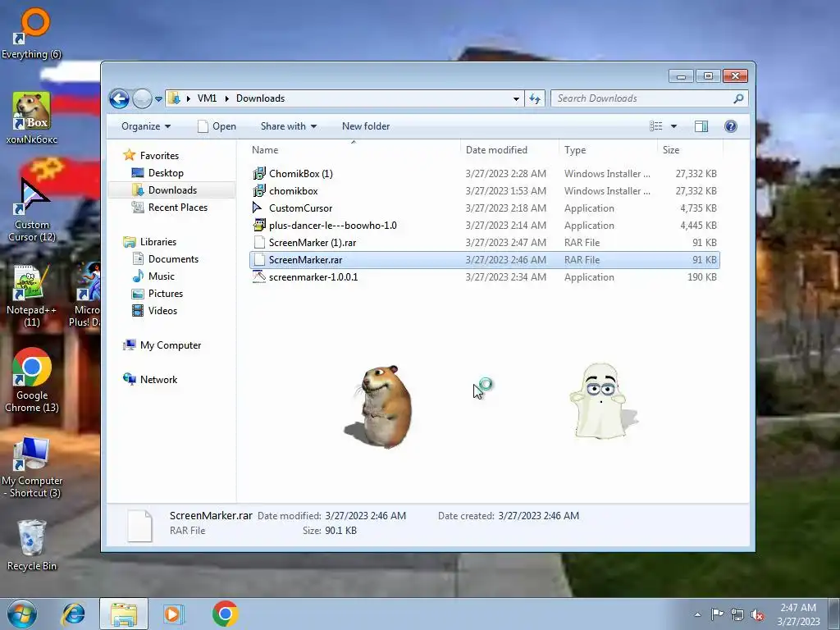Open Explorer help via question mark
Image resolution: width=840 pixels, height=630 pixels.
tap(731, 126)
